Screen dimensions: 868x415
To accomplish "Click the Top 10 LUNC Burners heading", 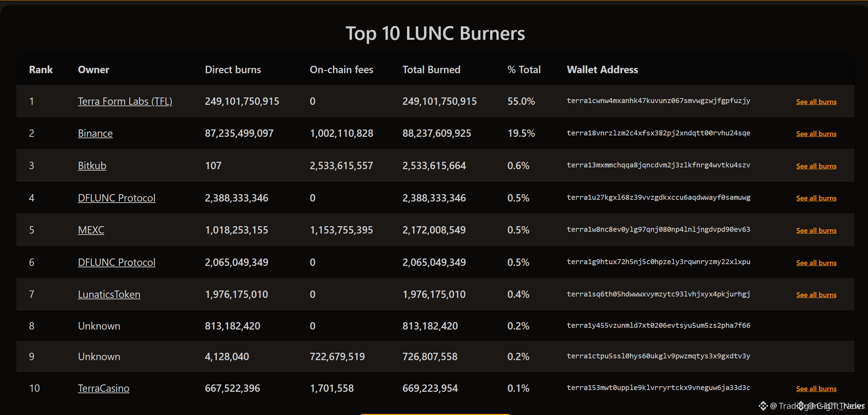I will click(x=435, y=34).
